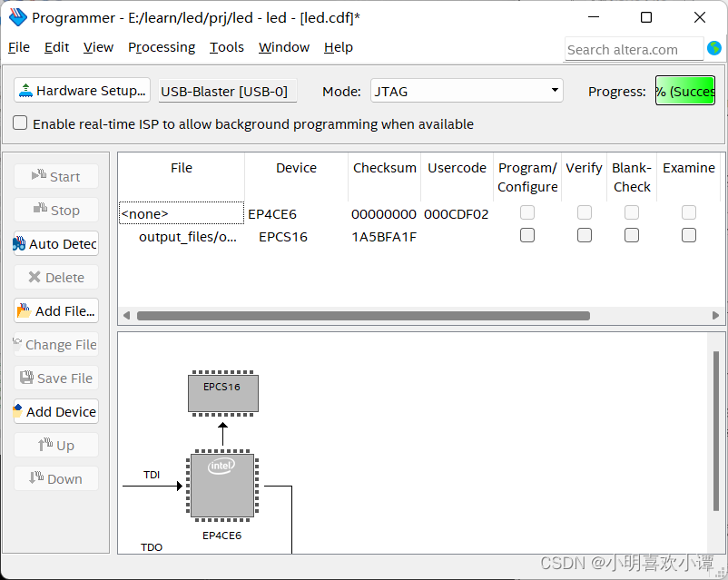Click the table scroll left arrow
The width and height of the screenshot is (728, 580).
tap(126, 316)
